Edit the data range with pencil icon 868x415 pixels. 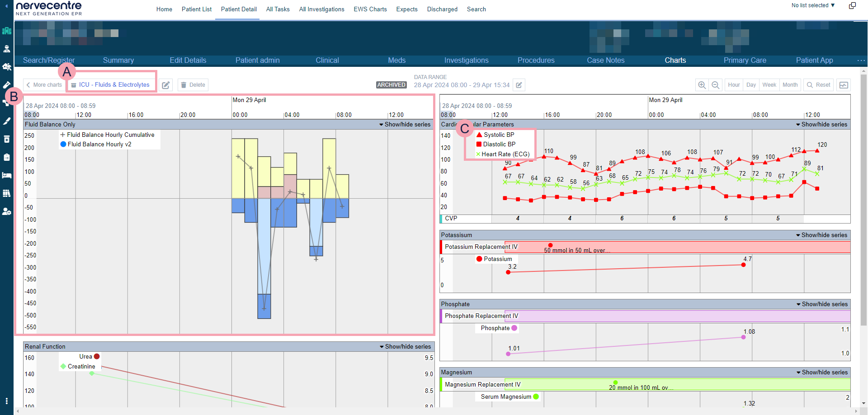pyautogui.click(x=519, y=85)
